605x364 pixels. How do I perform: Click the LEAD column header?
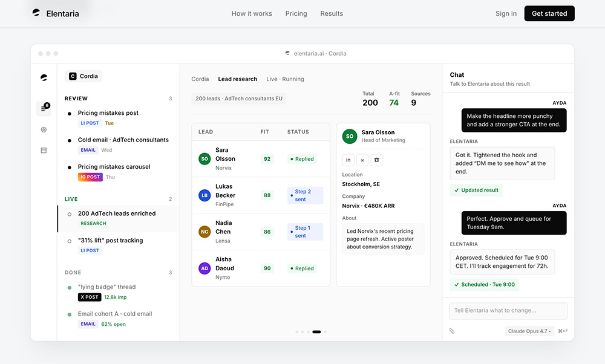tap(206, 132)
